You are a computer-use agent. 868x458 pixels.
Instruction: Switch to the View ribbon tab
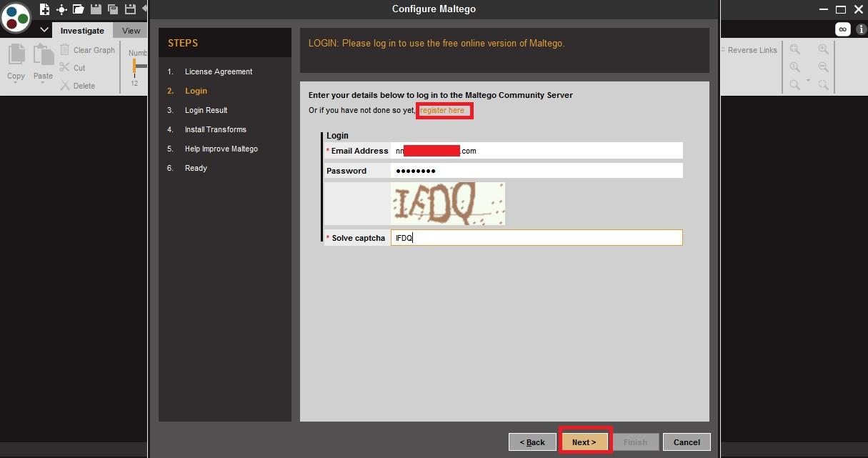pyautogui.click(x=131, y=31)
